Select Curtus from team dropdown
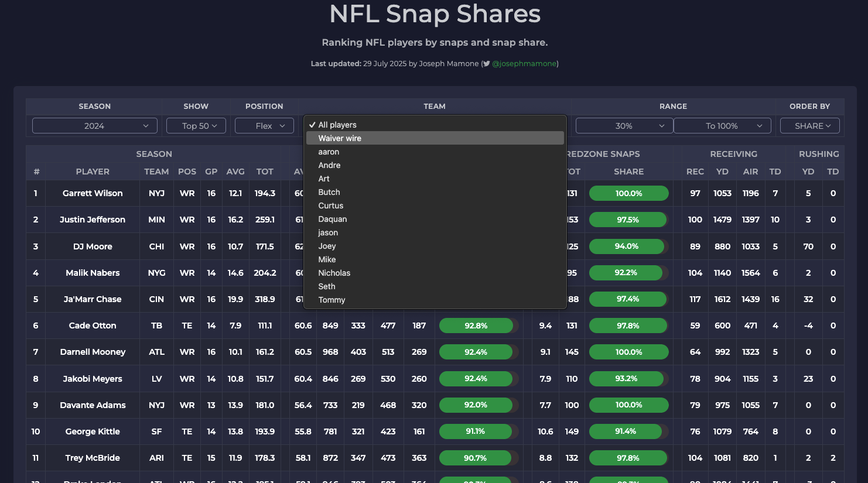Viewport: 868px width, 483px height. coord(435,205)
